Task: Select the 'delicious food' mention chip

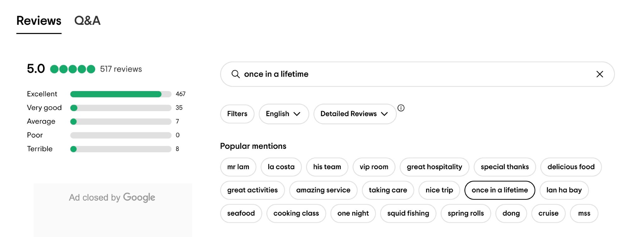Action: coord(571,167)
